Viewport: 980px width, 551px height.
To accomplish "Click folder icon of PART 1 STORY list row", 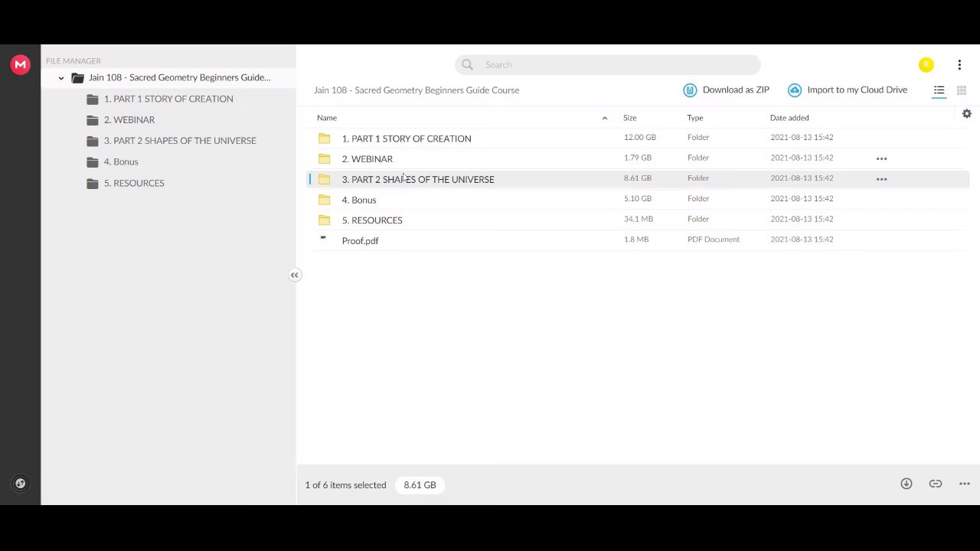I will pyautogui.click(x=325, y=139).
